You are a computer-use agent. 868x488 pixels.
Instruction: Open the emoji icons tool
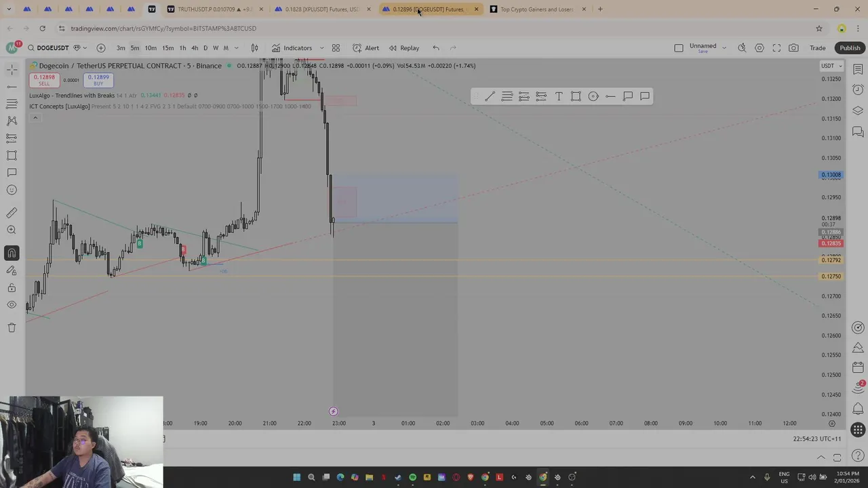[12, 190]
